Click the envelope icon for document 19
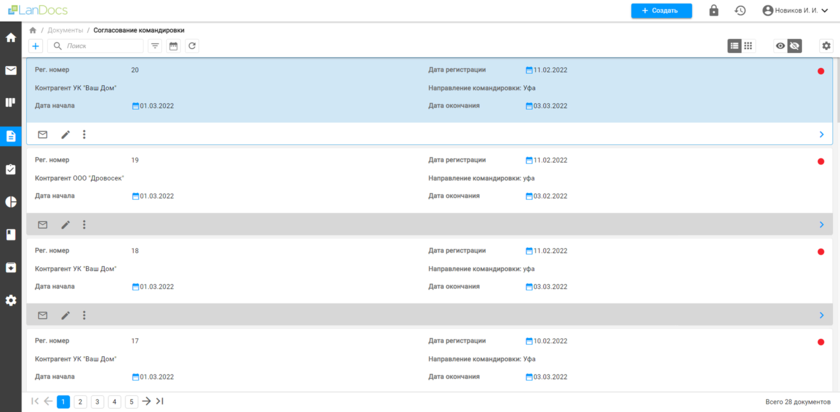840x412 pixels. [43, 225]
